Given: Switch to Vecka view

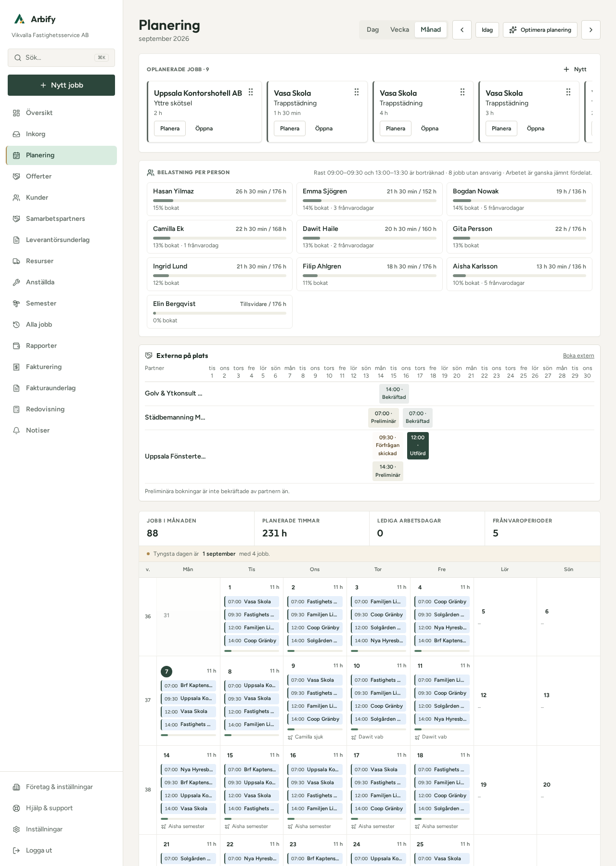Looking at the screenshot, I should pos(399,29).
